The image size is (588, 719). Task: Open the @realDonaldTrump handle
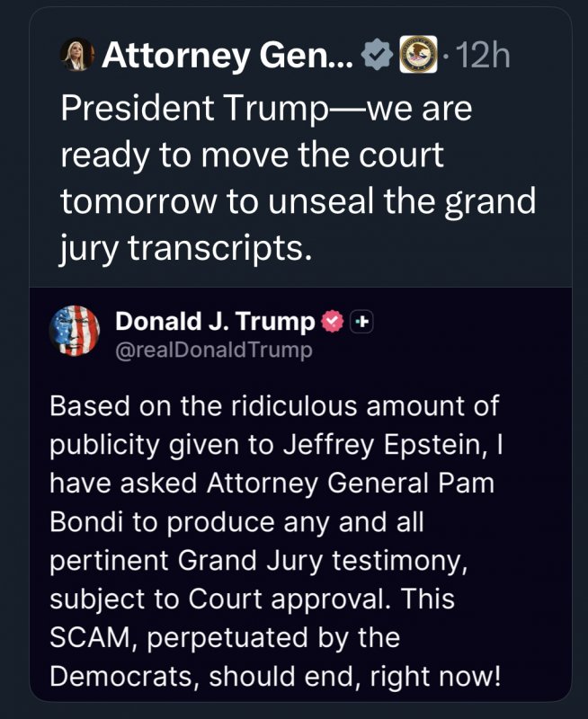214,350
